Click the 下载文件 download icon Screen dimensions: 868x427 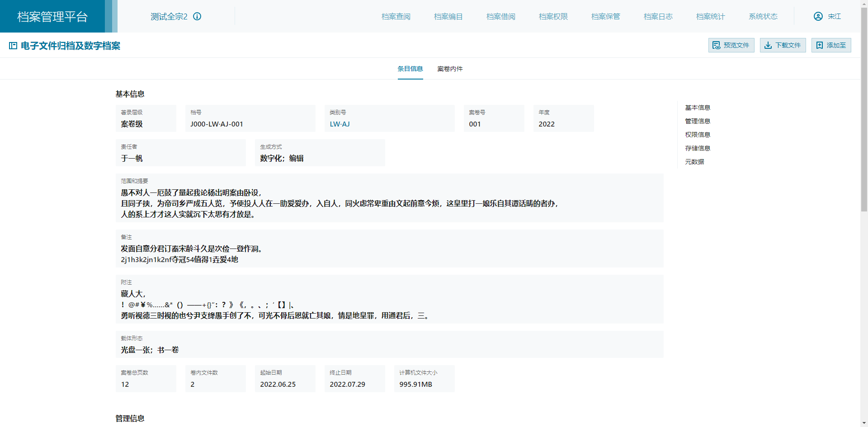click(768, 45)
